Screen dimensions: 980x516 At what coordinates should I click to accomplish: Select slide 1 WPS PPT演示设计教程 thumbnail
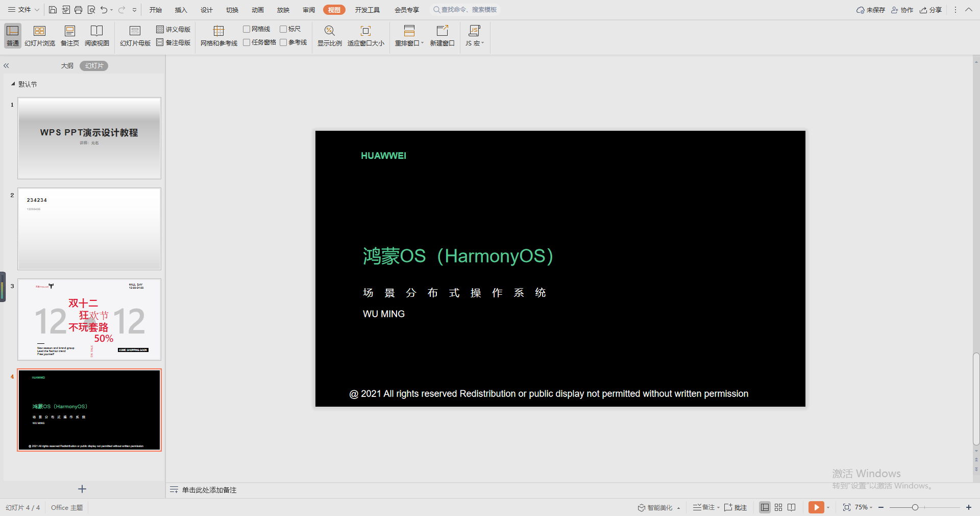89,138
